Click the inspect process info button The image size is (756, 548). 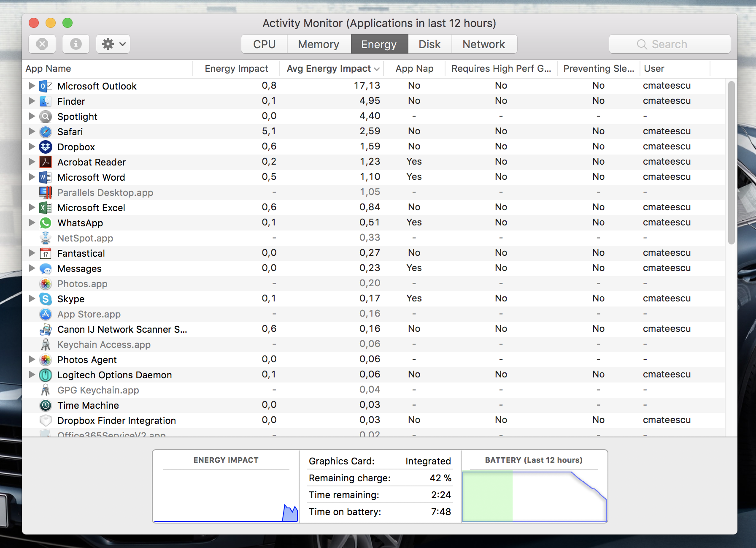[76, 44]
